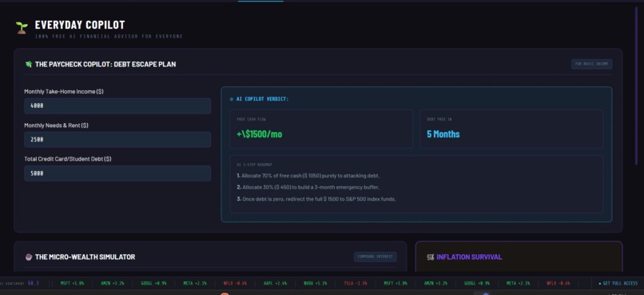Edit the Monthly Needs & Rent field
This screenshot has height=295, width=644.
[x=117, y=140]
